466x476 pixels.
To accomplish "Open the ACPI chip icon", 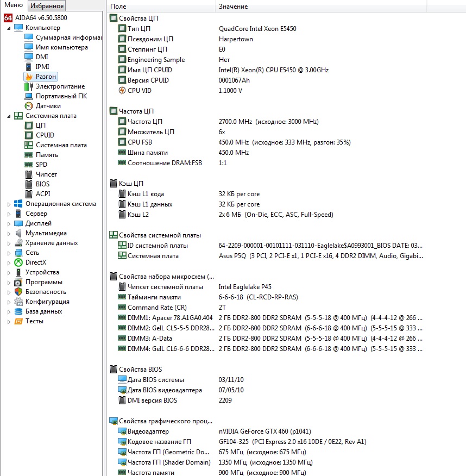I will [29, 193].
